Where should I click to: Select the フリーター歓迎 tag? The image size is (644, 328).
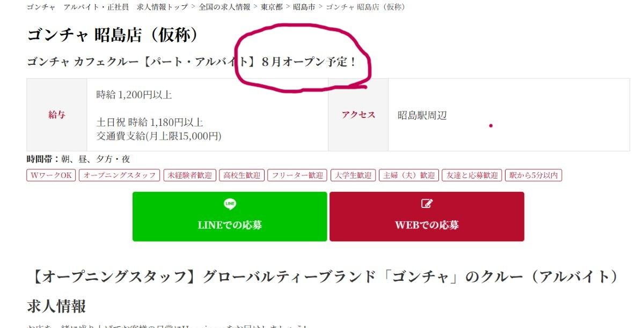pos(298,175)
